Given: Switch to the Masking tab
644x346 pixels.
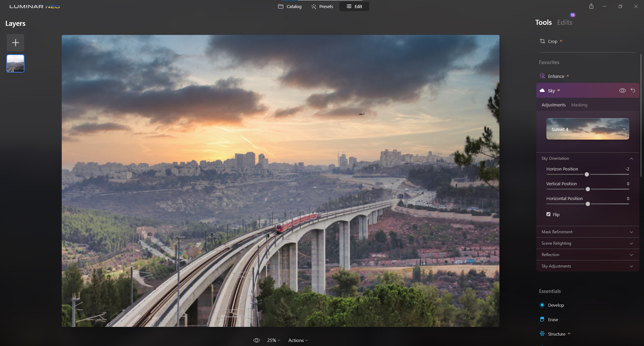Looking at the screenshot, I should [x=579, y=105].
